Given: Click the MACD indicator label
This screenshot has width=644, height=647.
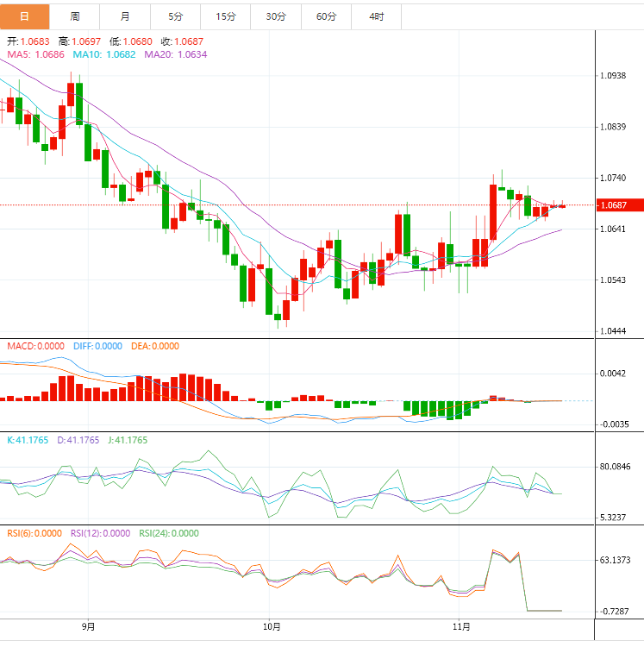Looking at the screenshot, I should click(x=32, y=346).
